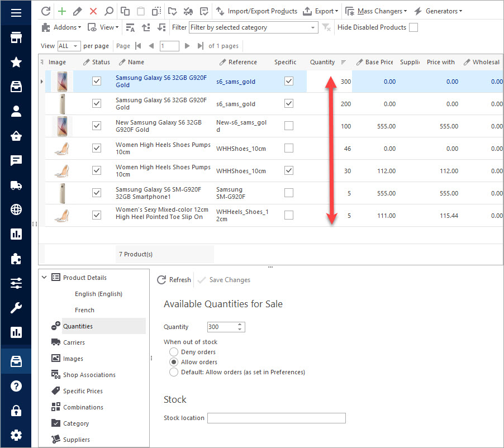This screenshot has height=448, width=504.
Task: Open the Store icon in sidebar
Action: (16, 37)
